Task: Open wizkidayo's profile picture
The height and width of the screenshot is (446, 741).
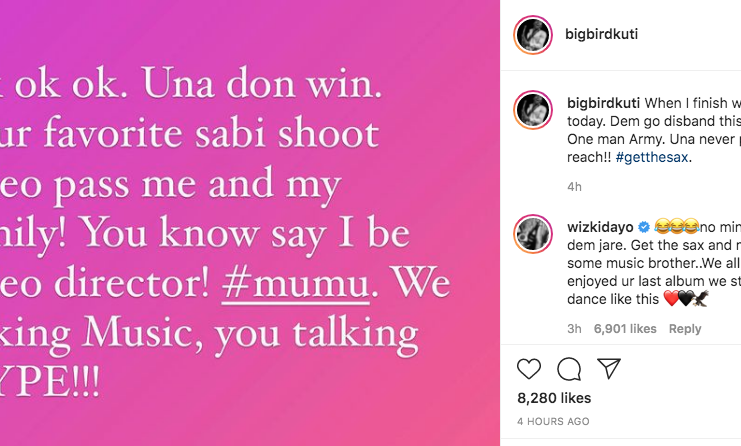Action: pos(533,234)
